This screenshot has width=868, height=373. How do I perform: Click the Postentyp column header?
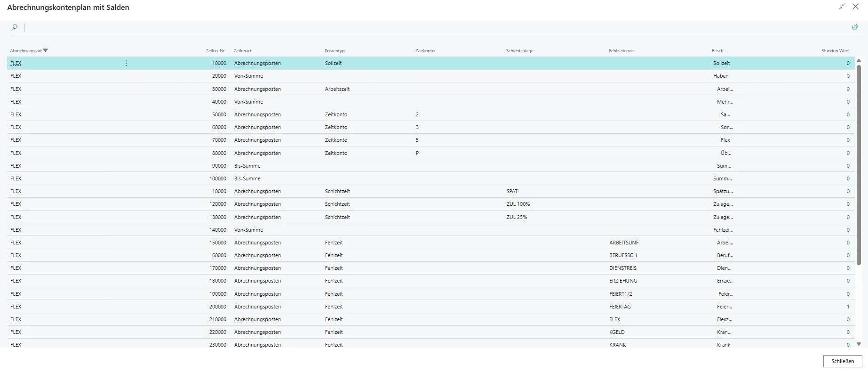tap(334, 51)
